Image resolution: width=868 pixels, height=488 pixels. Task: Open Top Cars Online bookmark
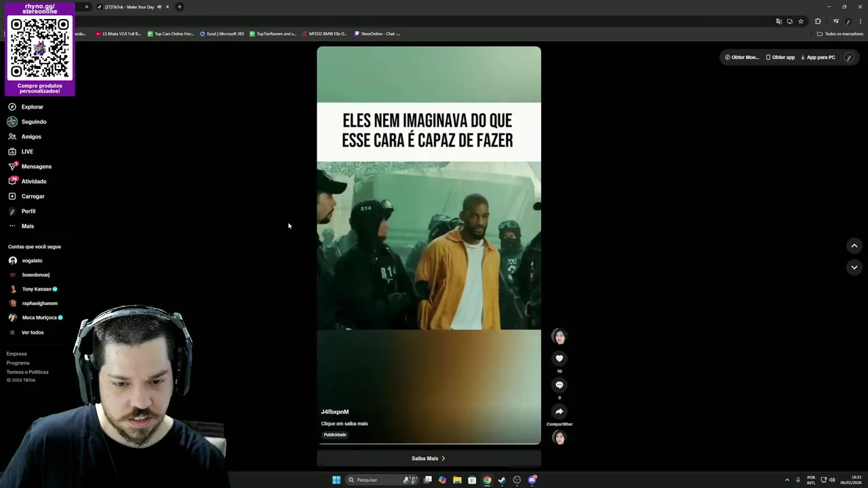pos(170,34)
